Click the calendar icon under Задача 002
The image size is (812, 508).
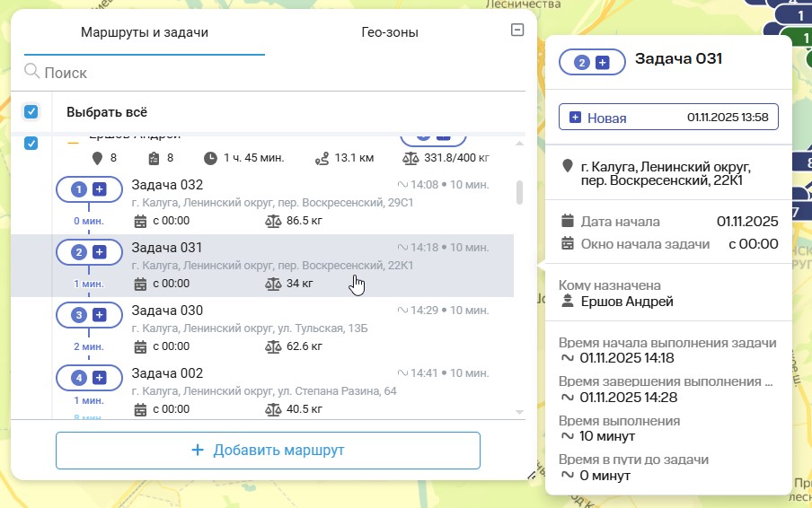coord(140,408)
